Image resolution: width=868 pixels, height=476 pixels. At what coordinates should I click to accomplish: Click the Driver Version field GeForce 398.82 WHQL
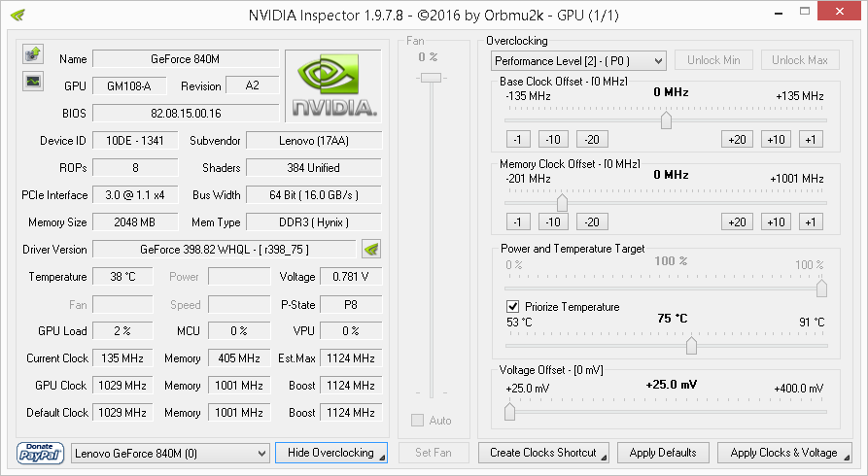tap(225, 249)
